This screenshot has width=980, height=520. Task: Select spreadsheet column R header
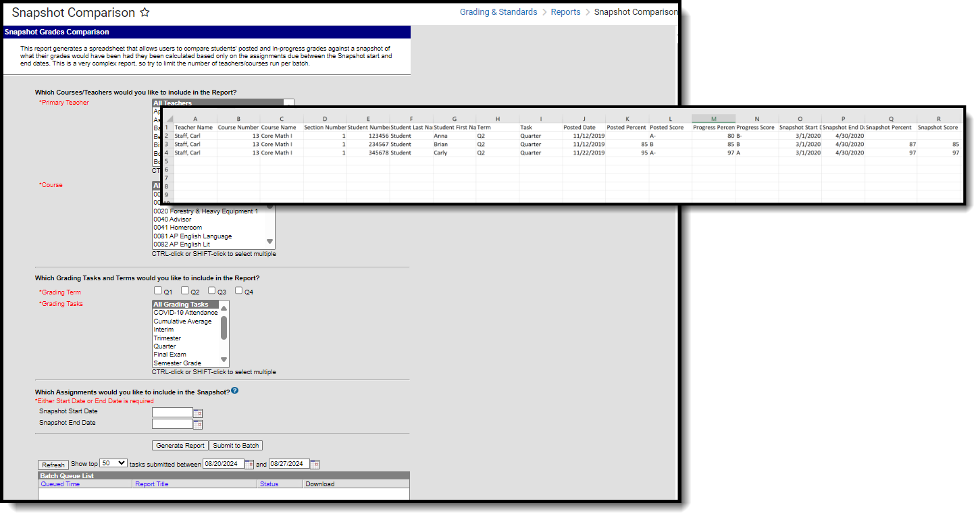pyautogui.click(x=939, y=118)
